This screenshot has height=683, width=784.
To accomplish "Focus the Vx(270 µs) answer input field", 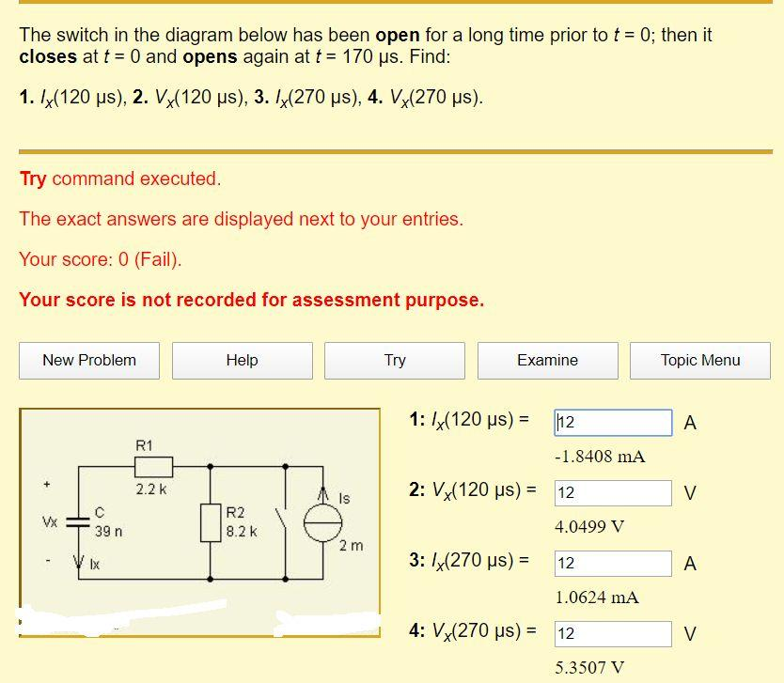I will [x=613, y=634].
